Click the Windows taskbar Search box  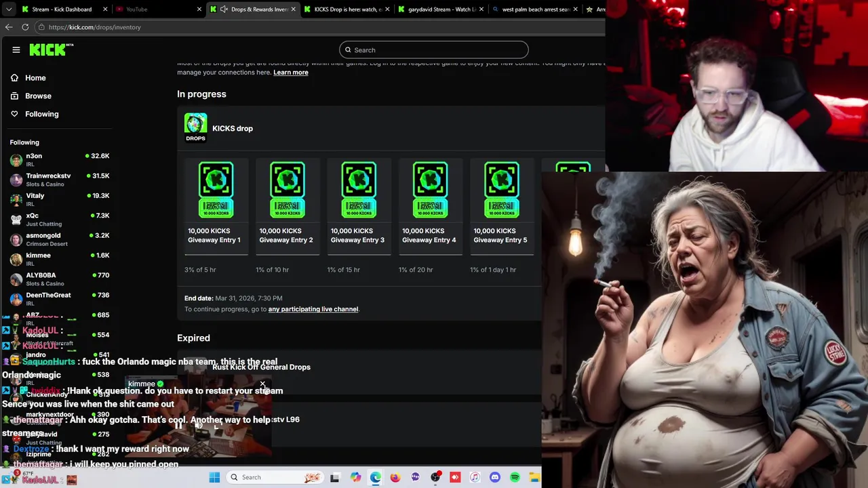click(274, 477)
